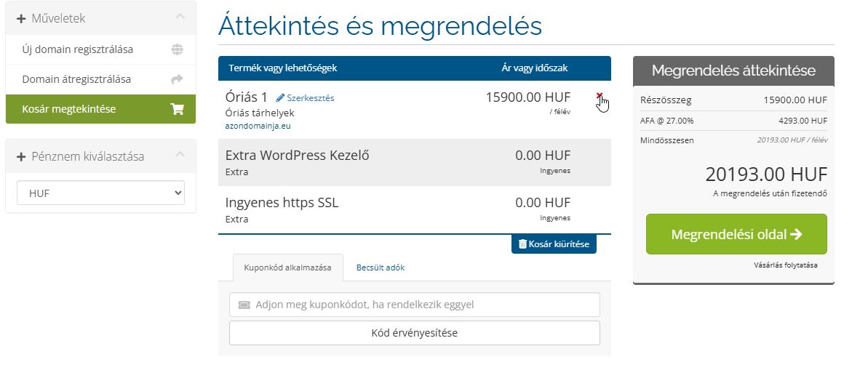Click the shopping cart icon in the sidebar
This screenshot has height=370, width=868.
pyautogui.click(x=177, y=109)
